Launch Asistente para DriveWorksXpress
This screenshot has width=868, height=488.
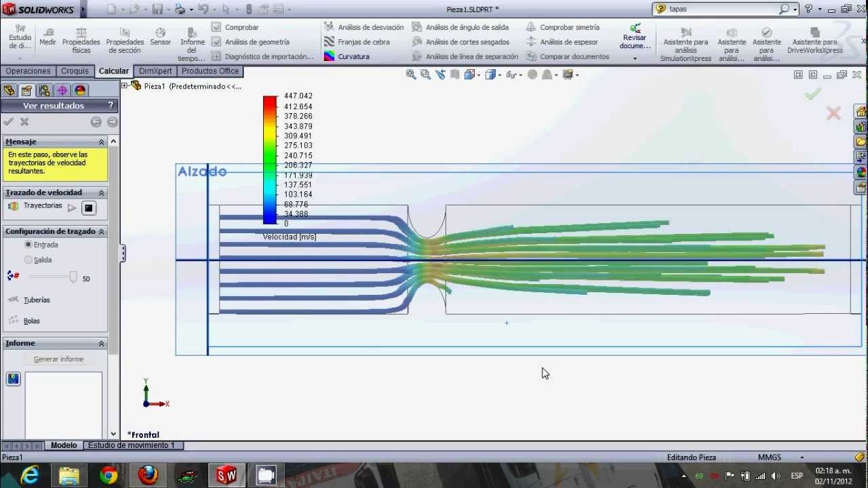click(815, 41)
